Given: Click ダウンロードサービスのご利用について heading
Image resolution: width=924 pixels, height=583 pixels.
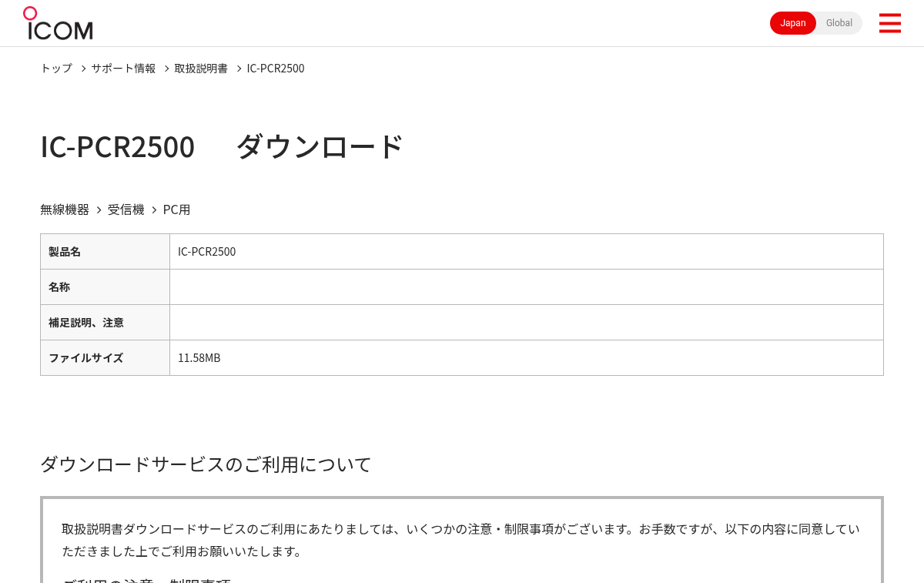Looking at the screenshot, I should pos(206,464).
